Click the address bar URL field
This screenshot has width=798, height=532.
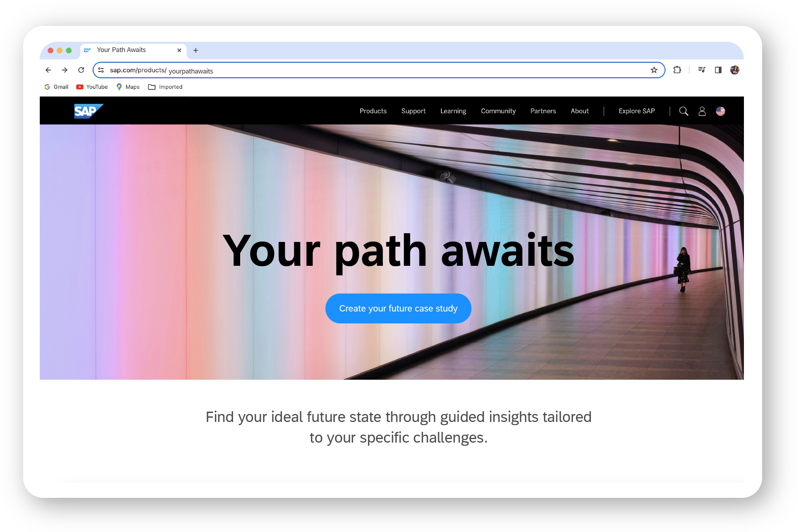tap(358, 70)
